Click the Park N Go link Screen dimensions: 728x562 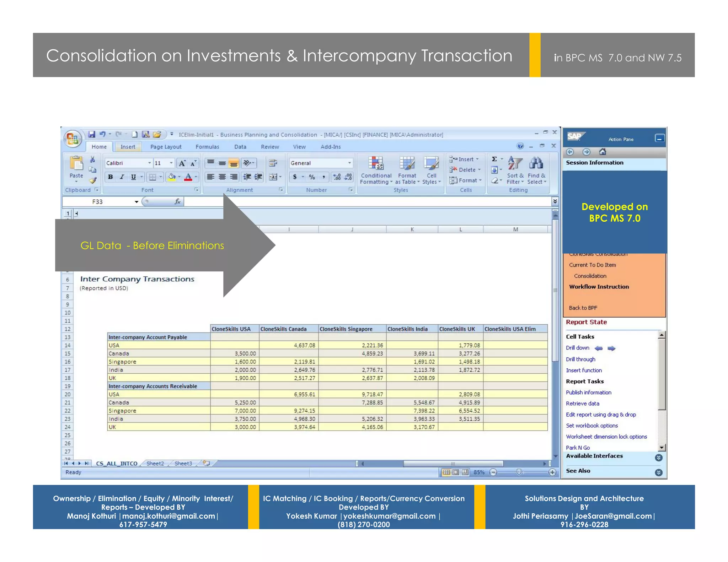point(578,448)
